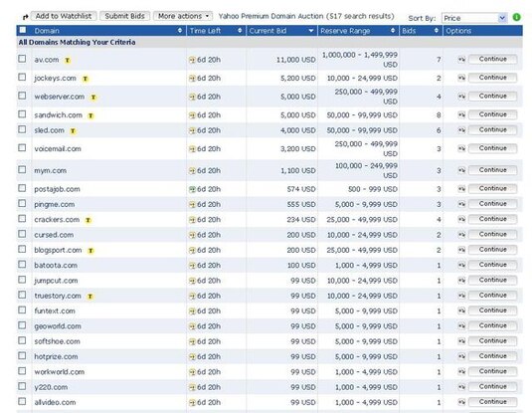This screenshot has height=413, width=532.
Task: Click the T badge next to webserver.com
Action: [93, 98]
